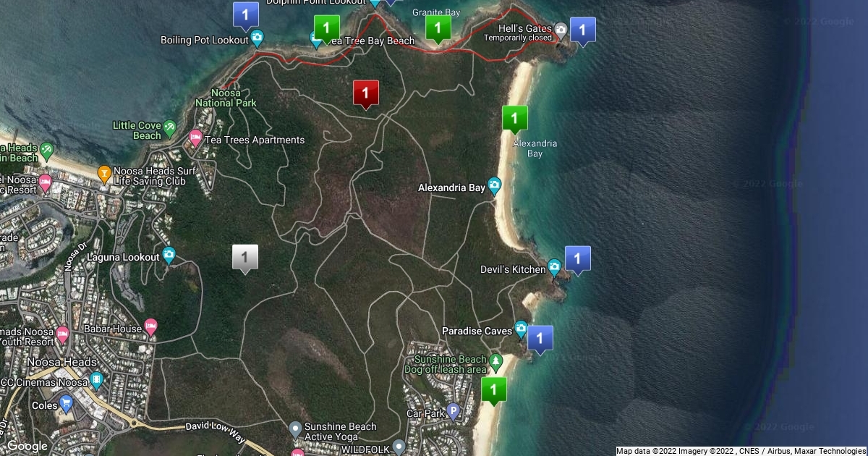The image size is (868, 456).
Task: Select the Laguna Lookout label
Action: click(123, 257)
